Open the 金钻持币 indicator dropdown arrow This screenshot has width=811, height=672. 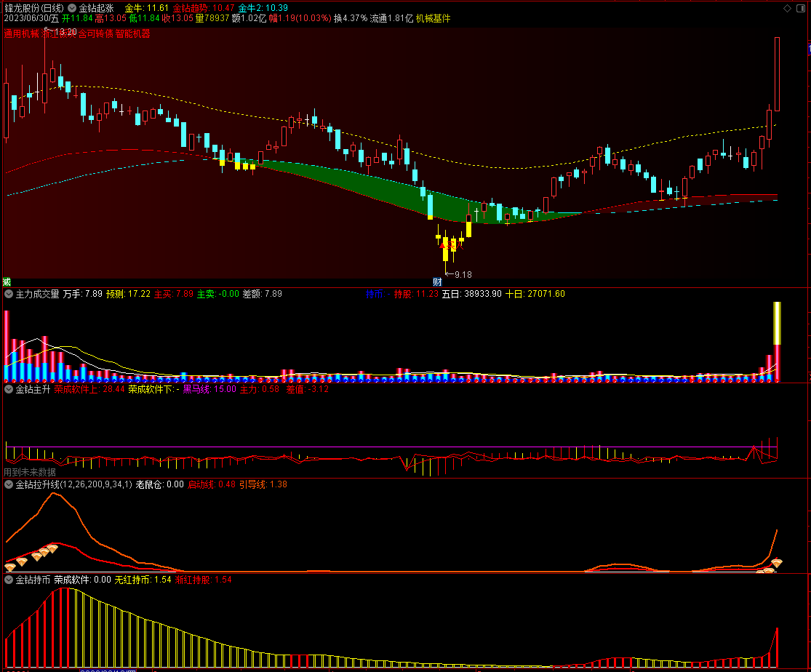click(x=9, y=580)
